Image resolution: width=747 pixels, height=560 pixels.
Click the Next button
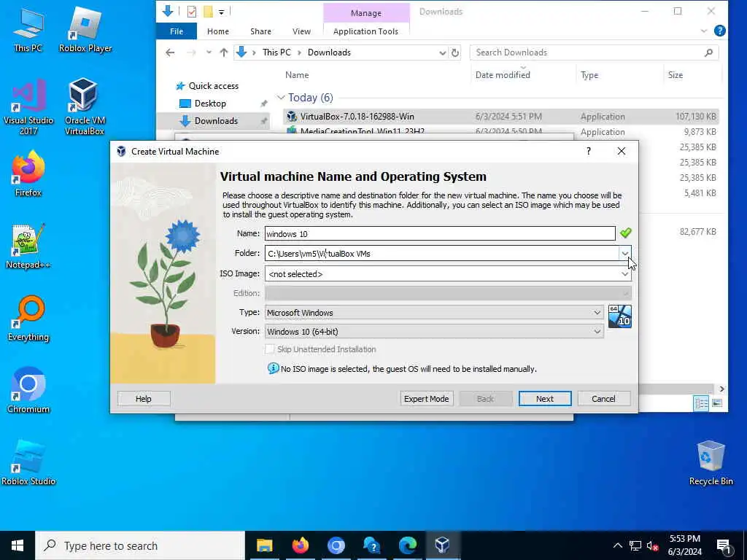click(x=544, y=399)
